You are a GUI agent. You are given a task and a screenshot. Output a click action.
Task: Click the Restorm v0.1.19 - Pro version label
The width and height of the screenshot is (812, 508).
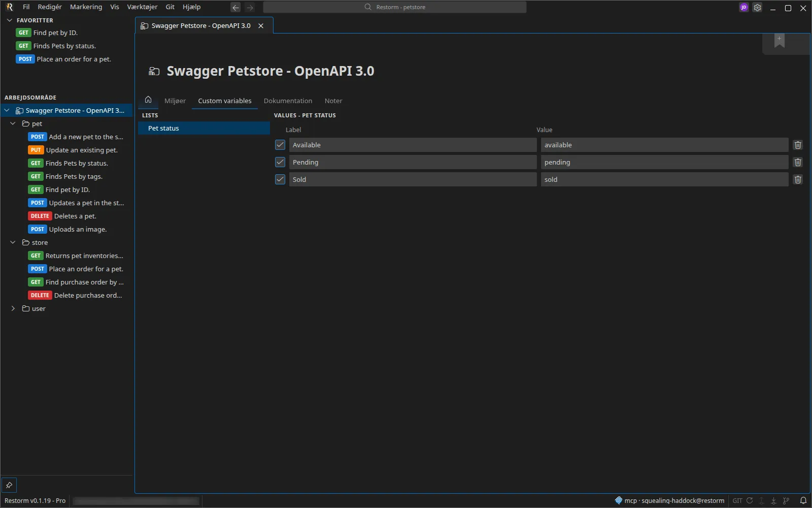(x=35, y=501)
